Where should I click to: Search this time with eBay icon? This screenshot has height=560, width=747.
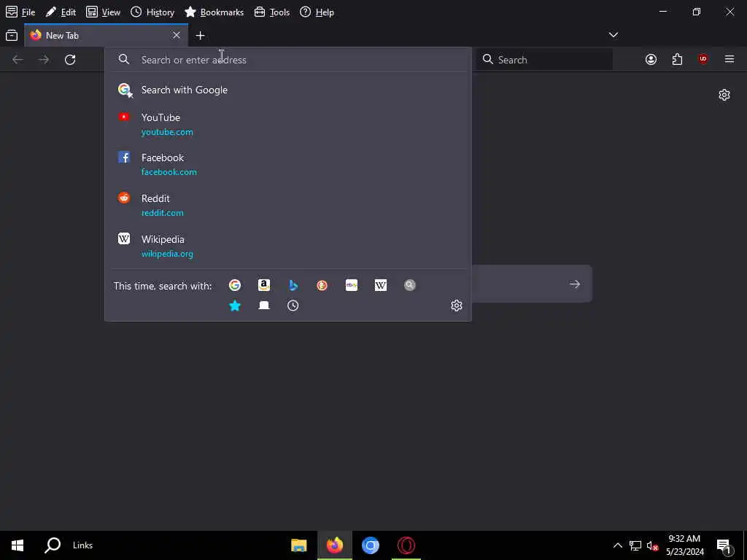[352, 285]
